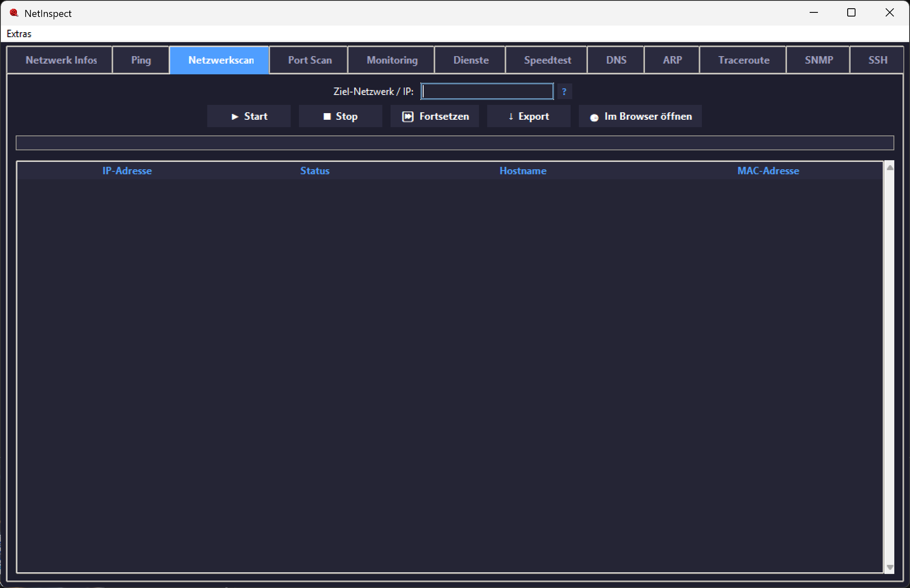The image size is (910, 588).
Task: Click the MAC-Adresse column header
Action: (x=768, y=171)
